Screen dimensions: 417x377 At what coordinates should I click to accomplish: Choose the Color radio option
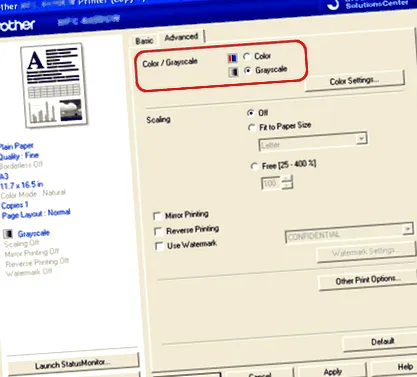click(247, 57)
